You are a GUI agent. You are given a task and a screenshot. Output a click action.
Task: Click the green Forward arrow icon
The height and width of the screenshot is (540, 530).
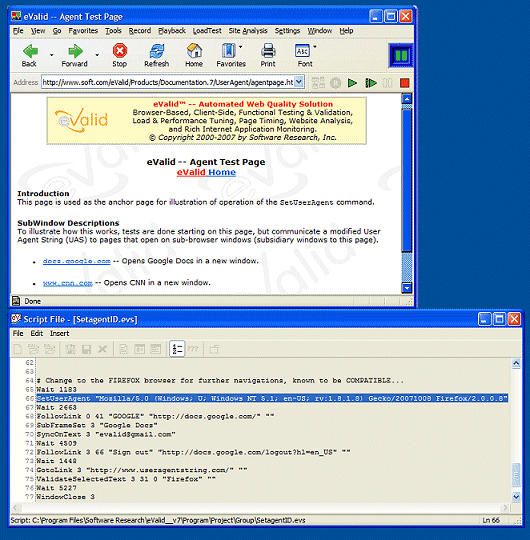(75, 51)
